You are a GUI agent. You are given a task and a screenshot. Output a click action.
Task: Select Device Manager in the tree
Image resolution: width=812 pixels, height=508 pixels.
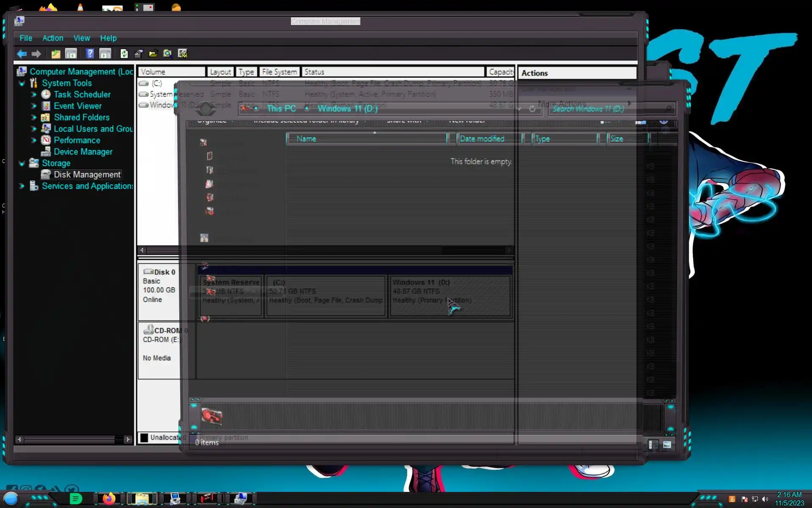(83, 152)
